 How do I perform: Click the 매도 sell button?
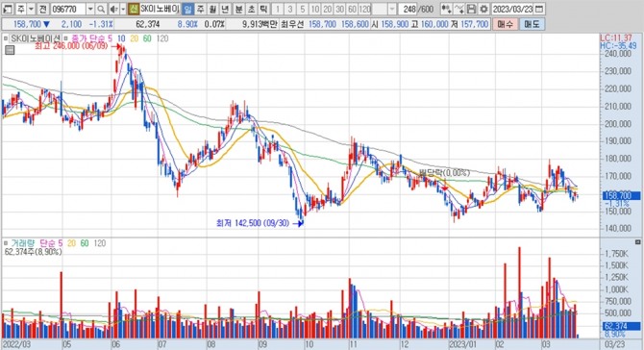(532, 24)
